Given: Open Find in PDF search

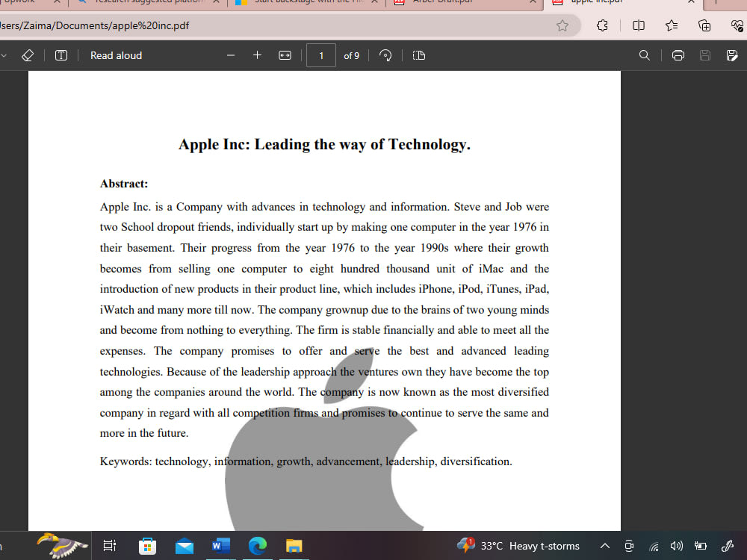Looking at the screenshot, I should pyautogui.click(x=644, y=56).
